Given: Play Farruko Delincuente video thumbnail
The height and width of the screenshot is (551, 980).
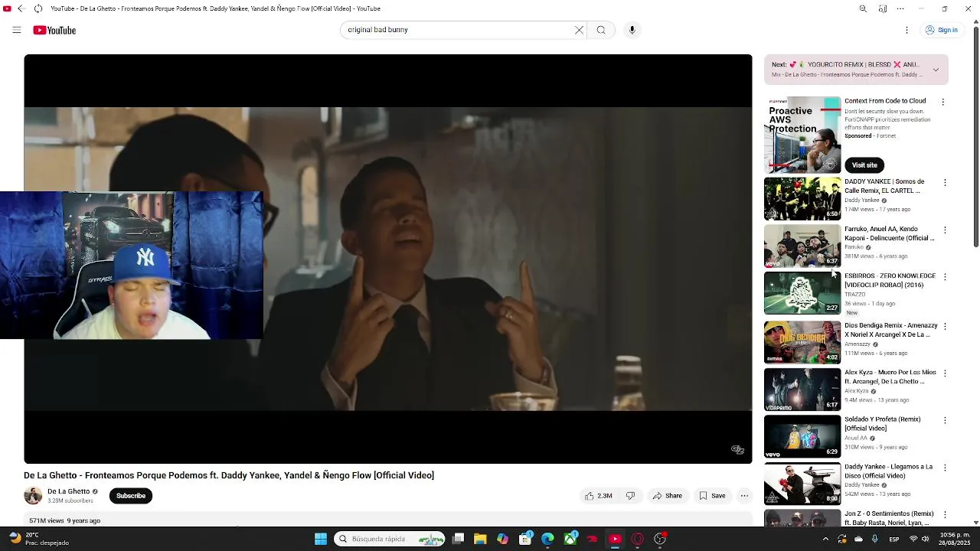Looking at the screenshot, I should click(x=802, y=246).
